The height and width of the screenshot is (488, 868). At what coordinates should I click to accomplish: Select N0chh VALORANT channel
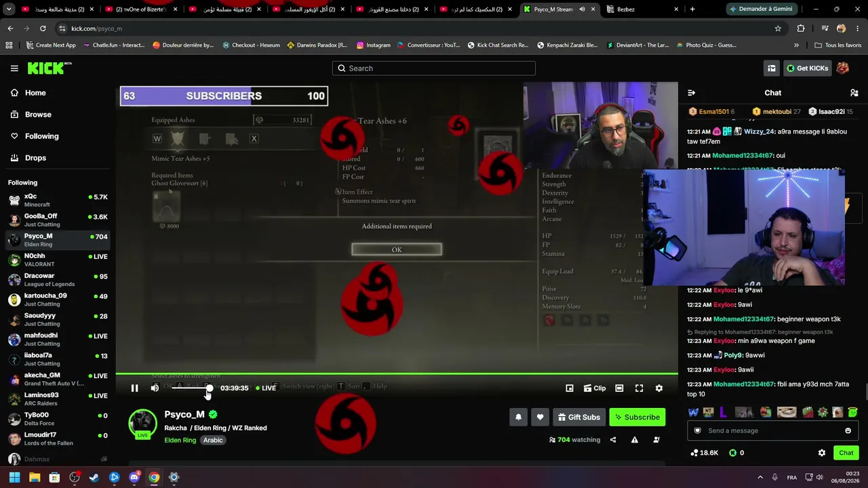[x=58, y=260]
